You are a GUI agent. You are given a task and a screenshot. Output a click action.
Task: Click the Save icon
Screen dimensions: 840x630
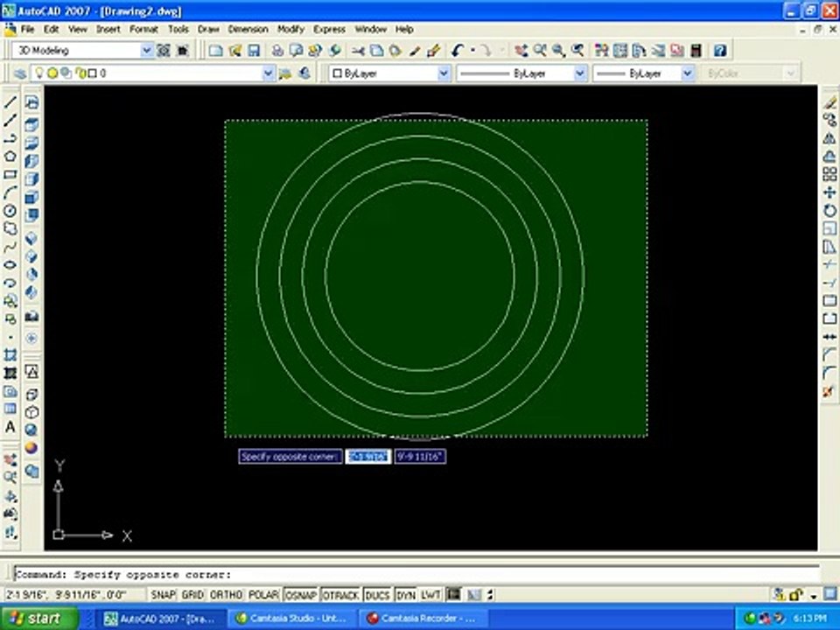(254, 51)
